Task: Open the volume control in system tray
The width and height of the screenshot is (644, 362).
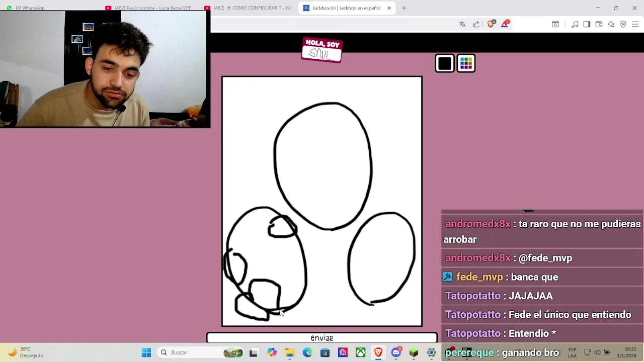Action: click(x=597, y=352)
